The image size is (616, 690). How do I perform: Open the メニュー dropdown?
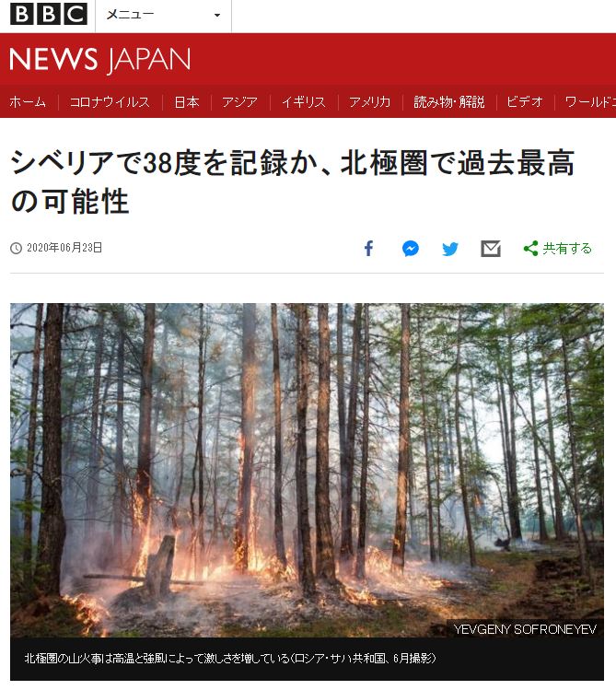(163, 16)
